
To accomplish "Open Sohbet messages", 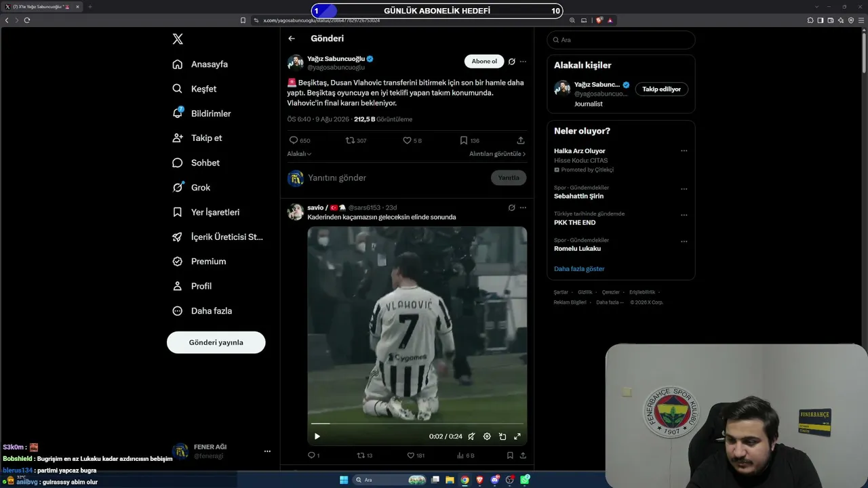I will coord(196,163).
